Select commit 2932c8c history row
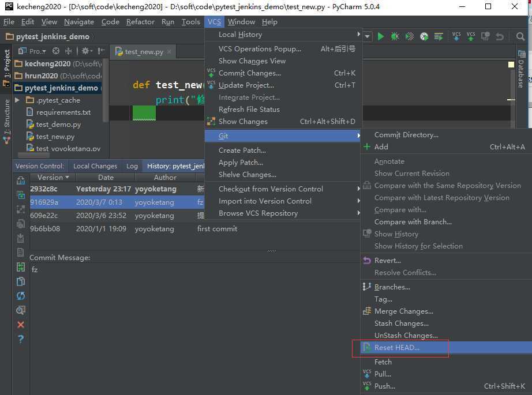Screen dimensions: 532x395 [x=117, y=189]
